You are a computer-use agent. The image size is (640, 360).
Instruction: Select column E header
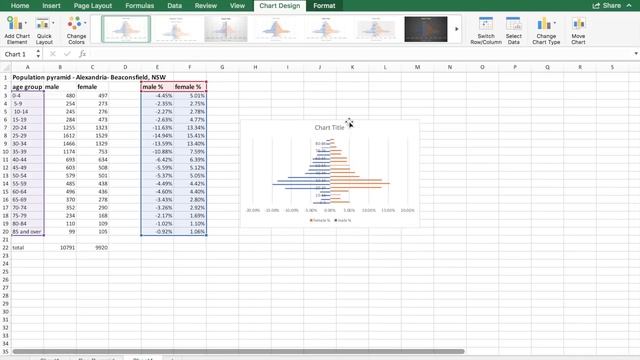pyautogui.click(x=157, y=67)
